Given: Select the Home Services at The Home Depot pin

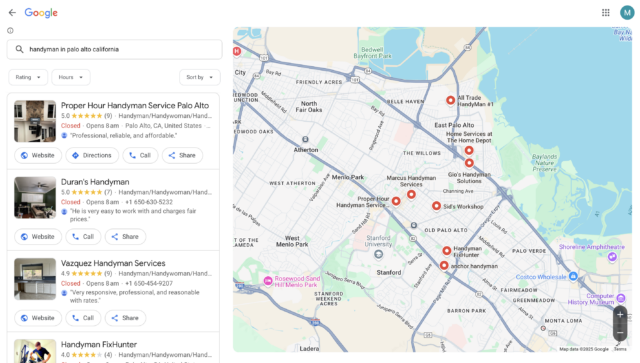Looking at the screenshot, I should point(469,150).
